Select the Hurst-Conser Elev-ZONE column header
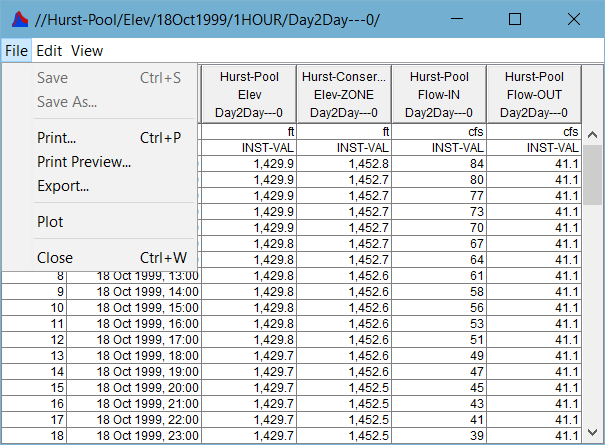This screenshot has height=445, width=605. tap(344, 94)
